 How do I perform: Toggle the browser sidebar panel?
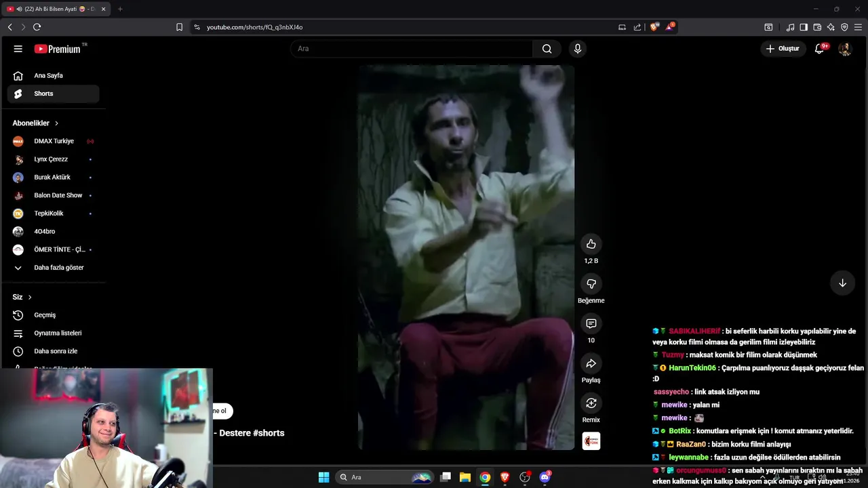[804, 27]
